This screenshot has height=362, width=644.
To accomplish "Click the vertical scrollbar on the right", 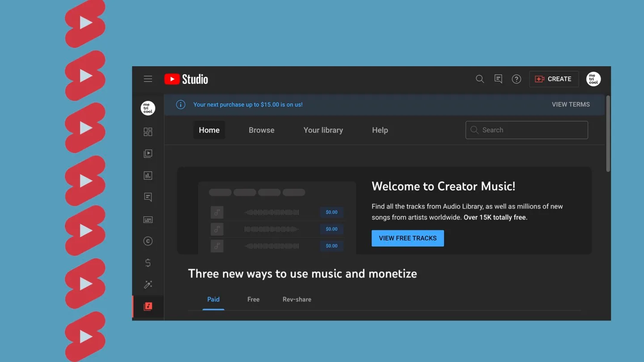I will pyautogui.click(x=608, y=134).
